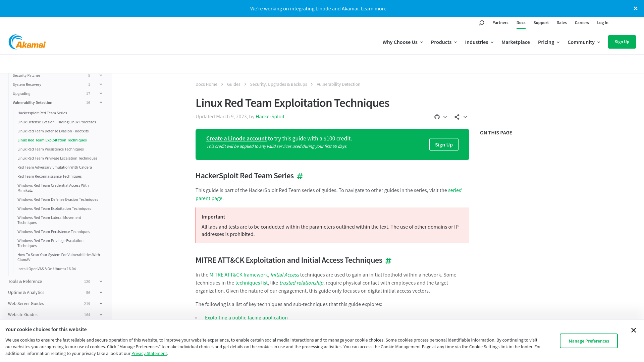Open the GitHub icon menu
The width and height of the screenshot is (644, 362).
(x=440, y=117)
